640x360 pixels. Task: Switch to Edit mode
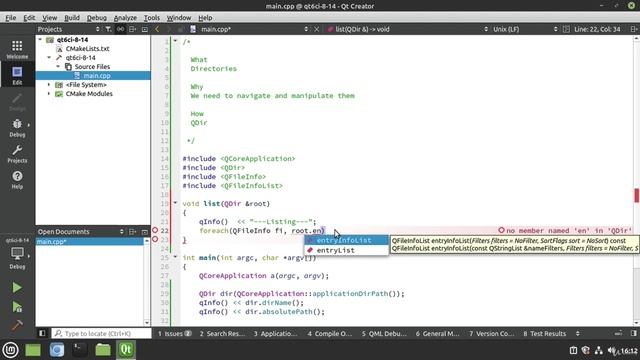pos(17,75)
